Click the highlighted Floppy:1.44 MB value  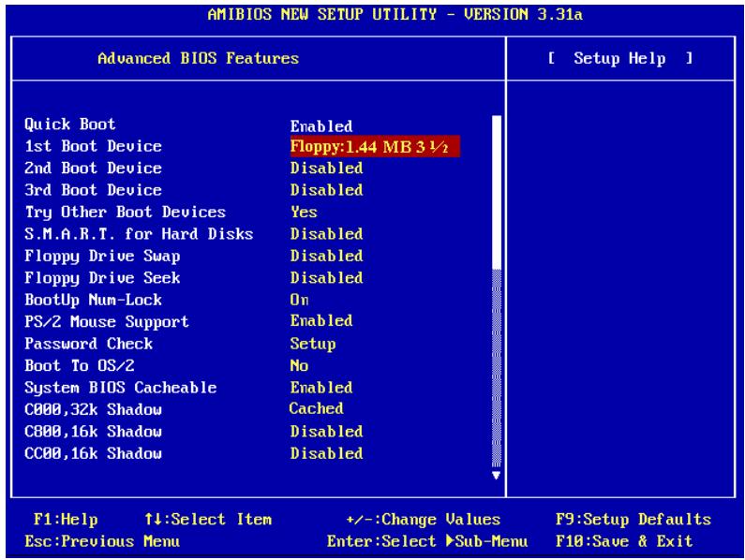375,146
